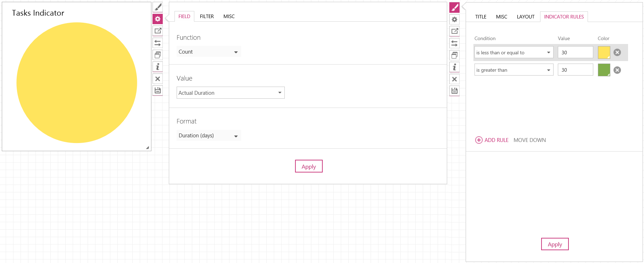Click the info icon beside Tasks Indicator

point(158,67)
